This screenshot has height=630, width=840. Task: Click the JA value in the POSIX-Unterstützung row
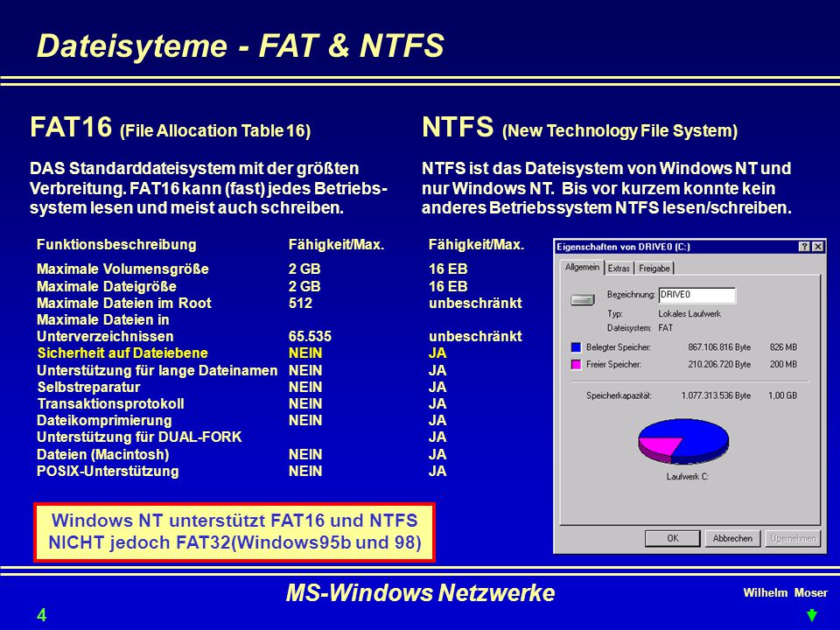[x=437, y=471]
